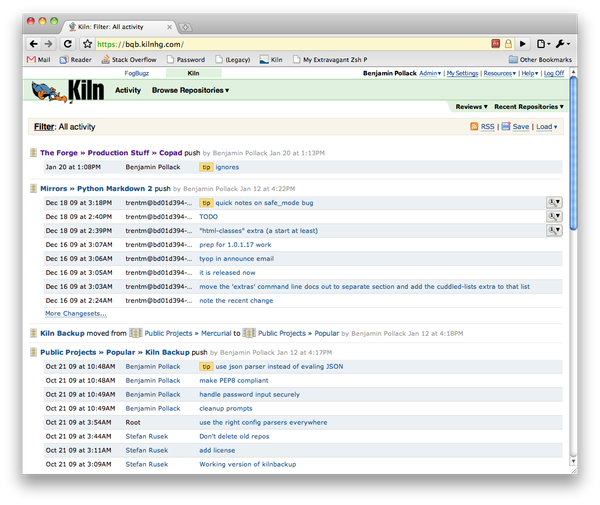Open the Reader bookmark
Screen dimensions: 600x505
pos(75,60)
